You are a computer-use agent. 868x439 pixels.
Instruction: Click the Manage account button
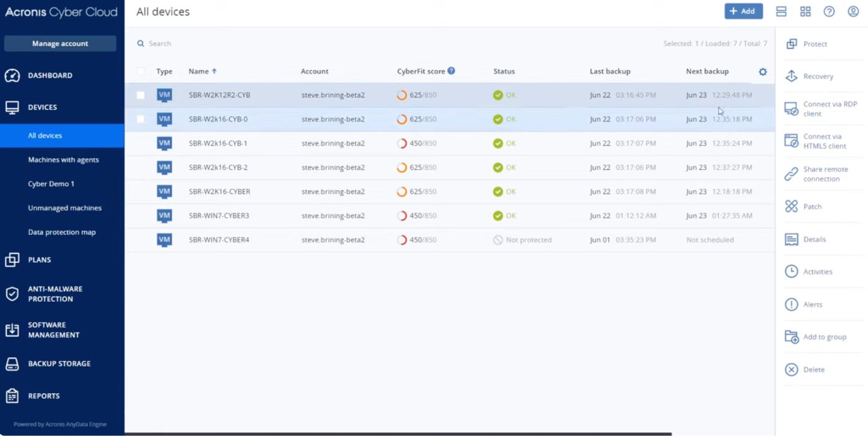60,43
